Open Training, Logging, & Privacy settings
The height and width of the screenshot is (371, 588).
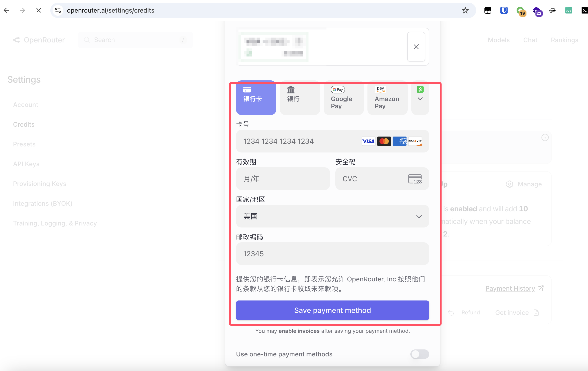click(55, 223)
